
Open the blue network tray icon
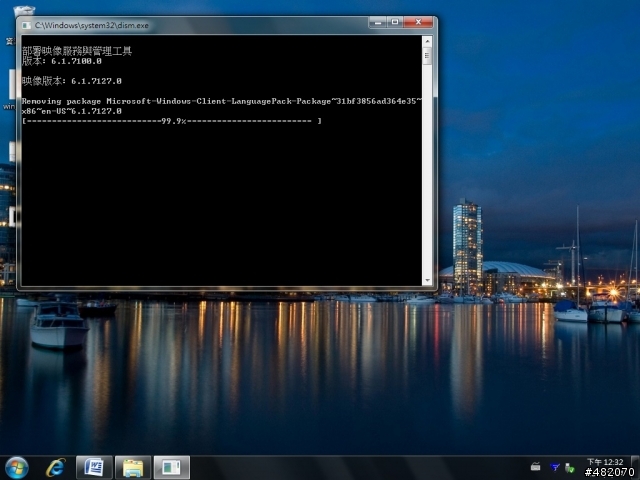coord(555,467)
